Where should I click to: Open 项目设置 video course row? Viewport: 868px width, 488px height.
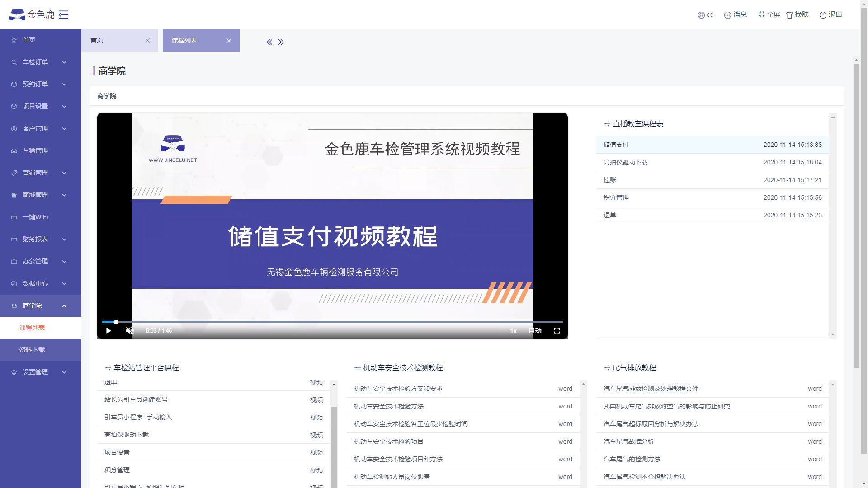coord(213,452)
